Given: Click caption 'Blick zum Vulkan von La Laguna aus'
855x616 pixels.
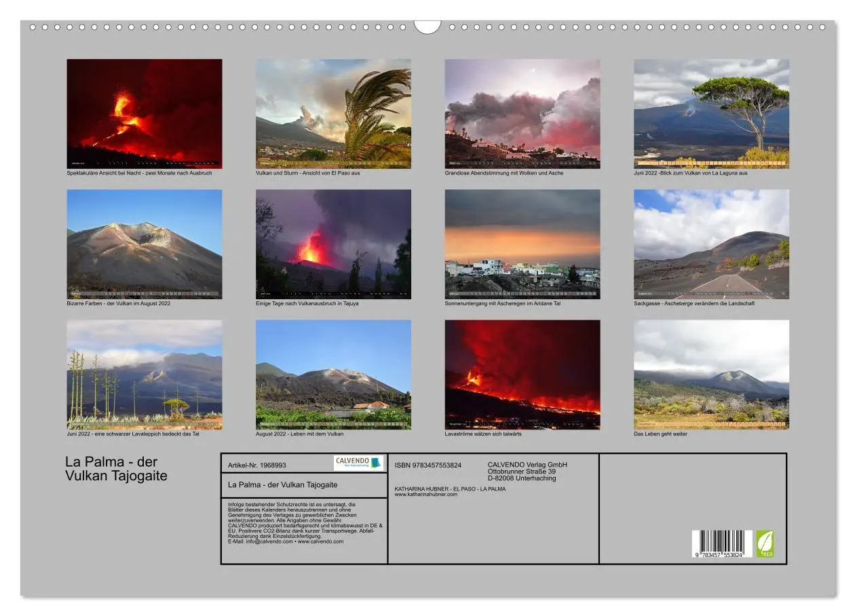Looking at the screenshot, I should click(704, 173).
